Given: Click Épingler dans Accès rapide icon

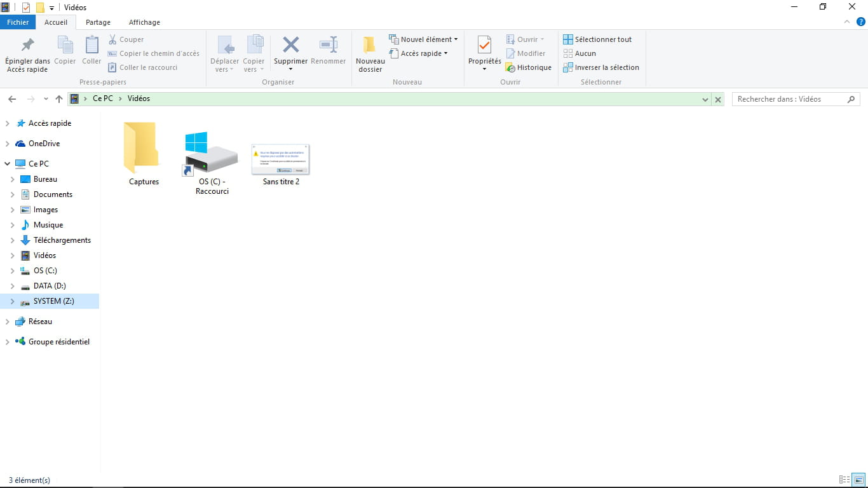Looking at the screenshot, I should click(x=27, y=46).
